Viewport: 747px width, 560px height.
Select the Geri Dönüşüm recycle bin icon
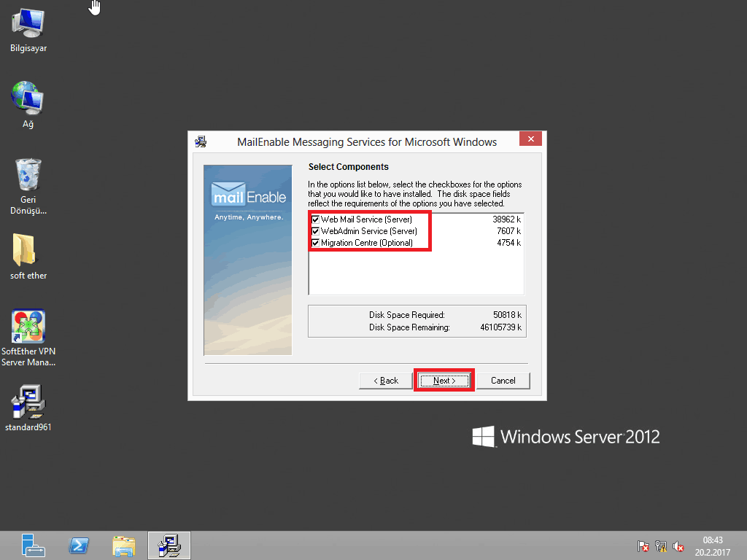tap(28, 186)
